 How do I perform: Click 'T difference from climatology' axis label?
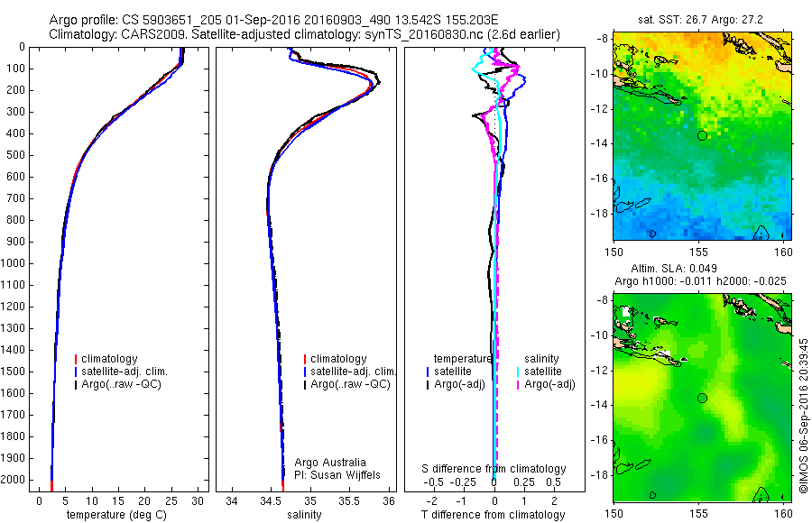[x=493, y=515]
